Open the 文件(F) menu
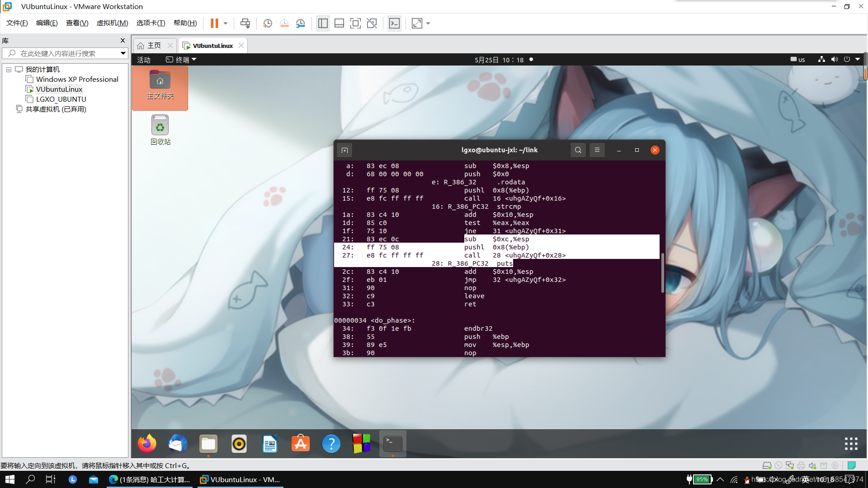 [17, 23]
